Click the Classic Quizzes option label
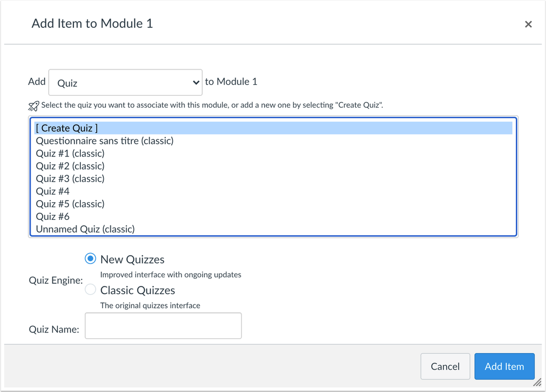 pos(138,290)
